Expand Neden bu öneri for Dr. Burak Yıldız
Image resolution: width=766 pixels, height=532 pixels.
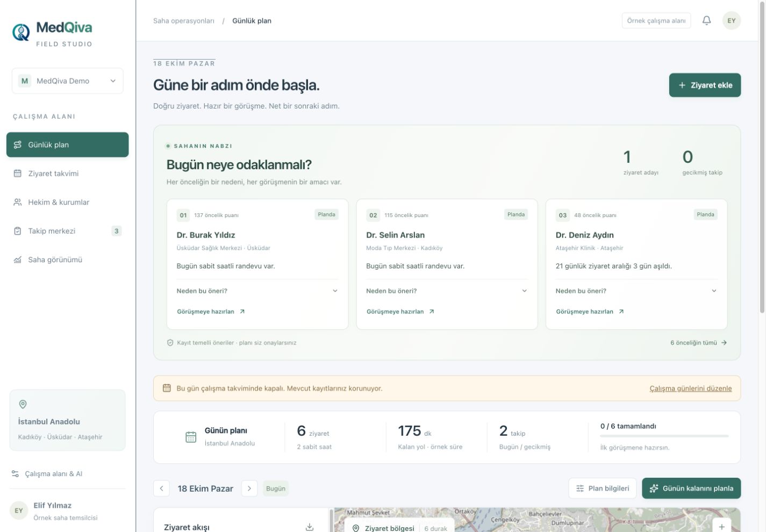tap(257, 291)
